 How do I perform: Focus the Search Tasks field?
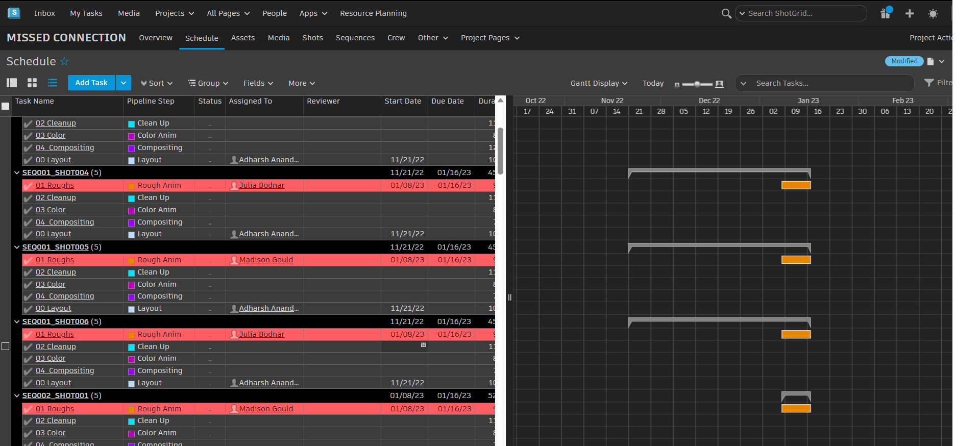coord(825,83)
